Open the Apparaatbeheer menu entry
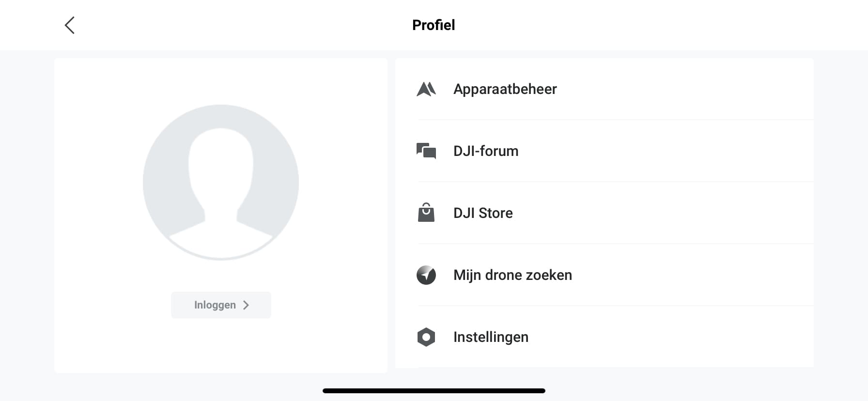 (604, 89)
